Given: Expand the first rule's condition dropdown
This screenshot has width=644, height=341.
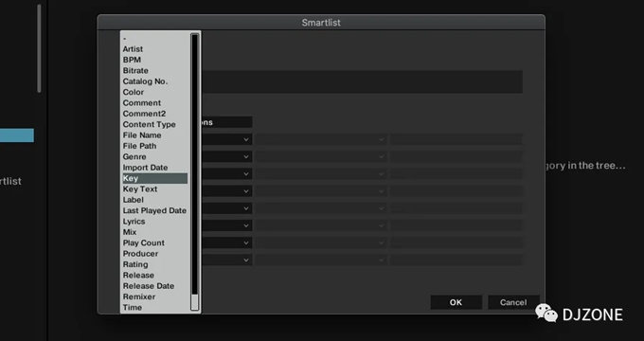Looking at the screenshot, I should click(x=320, y=139).
